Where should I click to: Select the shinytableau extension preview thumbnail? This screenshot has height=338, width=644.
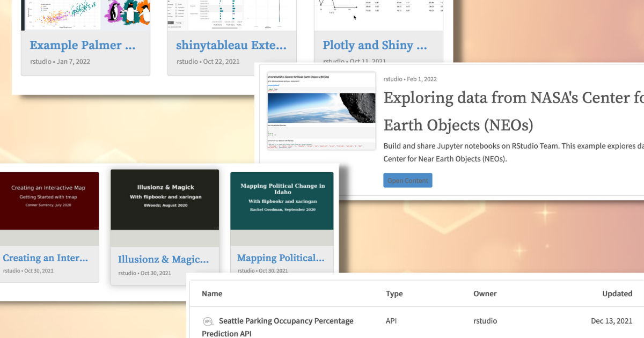[231, 14]
